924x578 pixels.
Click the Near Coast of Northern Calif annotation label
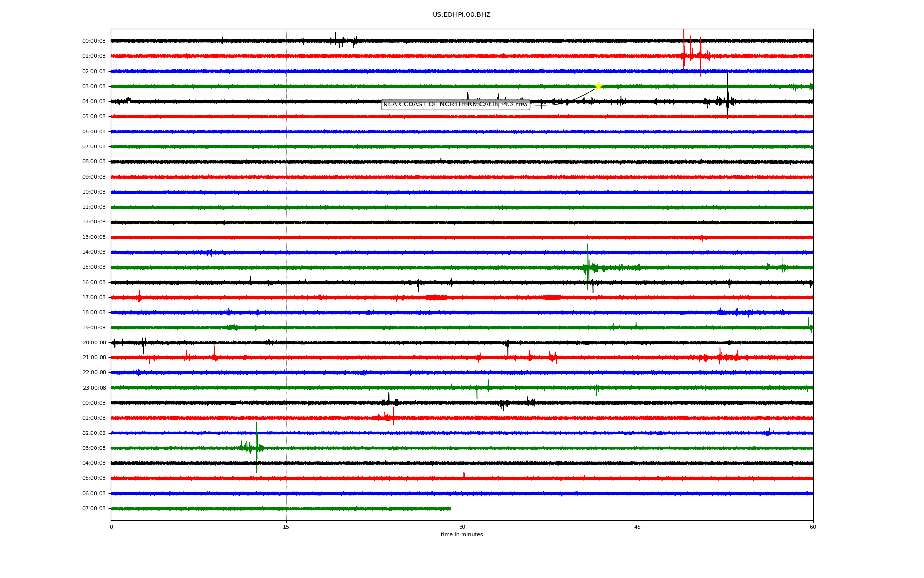coord(455,105)
